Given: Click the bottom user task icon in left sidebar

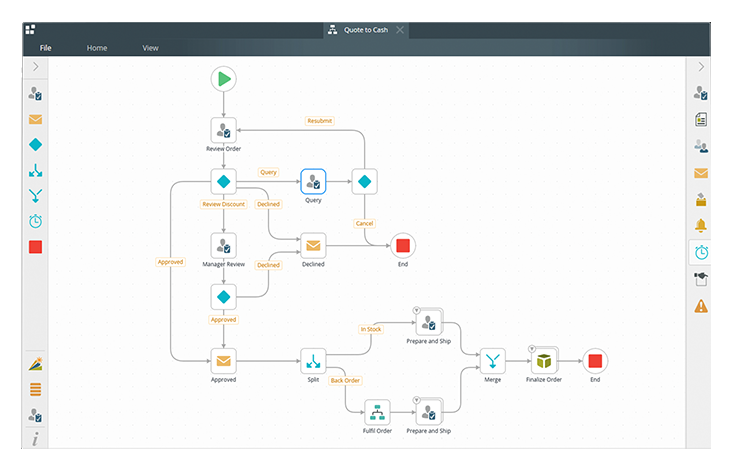Looking at the screenshot, I should point(35,415).
